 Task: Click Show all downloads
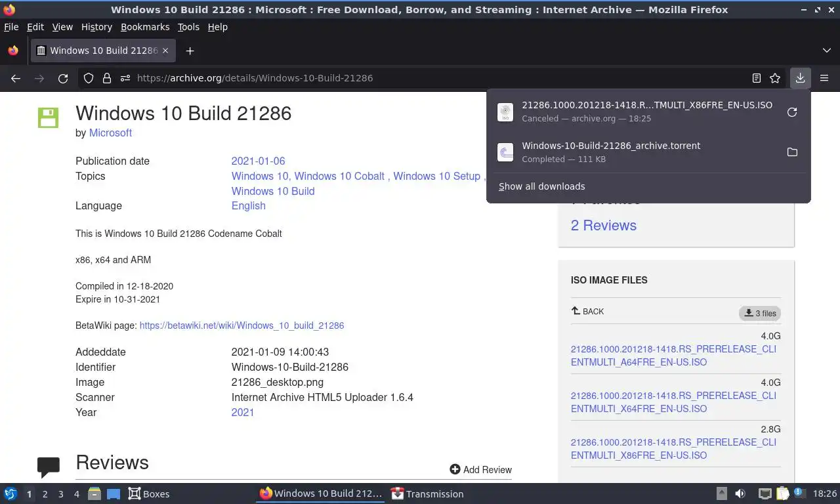pos(542,186)
